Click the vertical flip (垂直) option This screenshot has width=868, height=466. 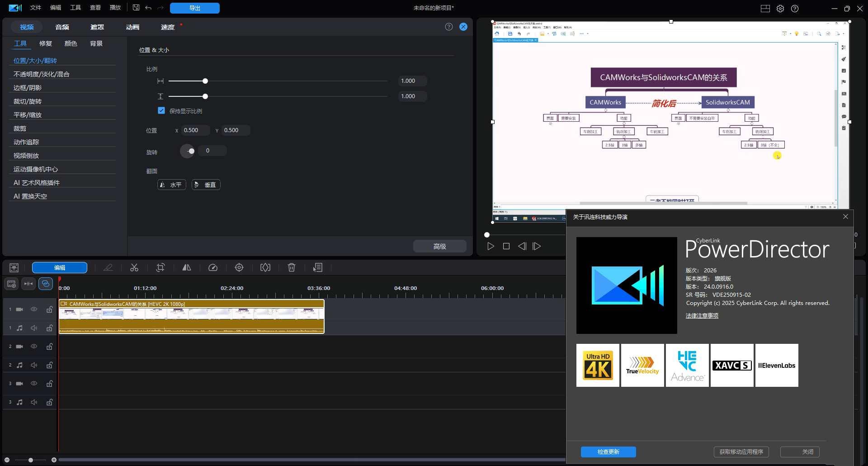point(206,185)
